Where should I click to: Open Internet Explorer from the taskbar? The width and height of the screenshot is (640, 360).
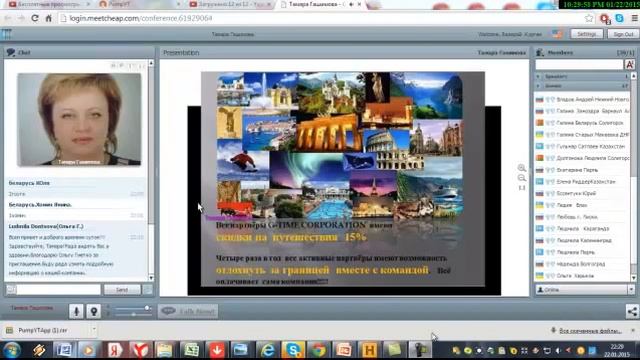point(267,350)
